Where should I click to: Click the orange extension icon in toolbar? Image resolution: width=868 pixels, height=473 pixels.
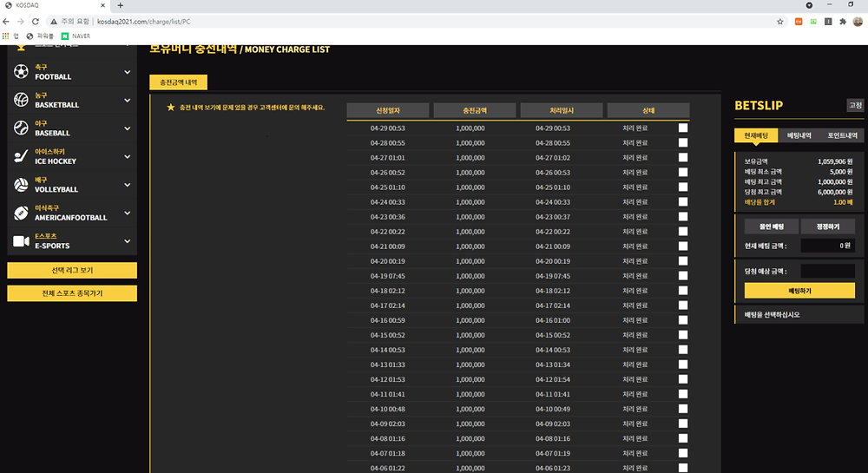(799, 22)
